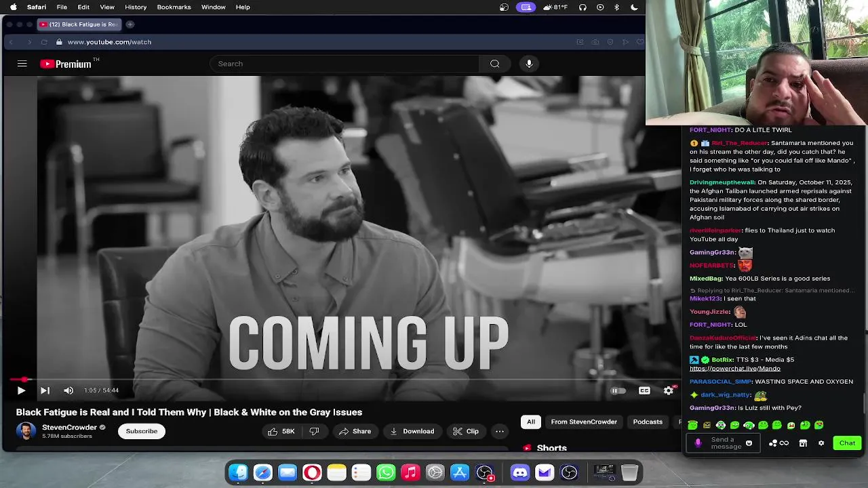Open Bluetooth menu bar icon
The height and width of the screenshot is (488, 868).
click(616, 7)
